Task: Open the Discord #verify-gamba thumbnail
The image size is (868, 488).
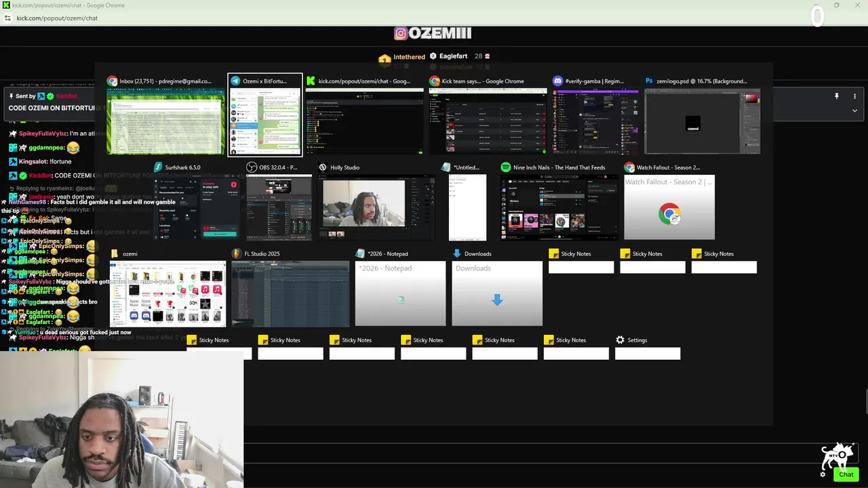Action: (x=595, y=121)
